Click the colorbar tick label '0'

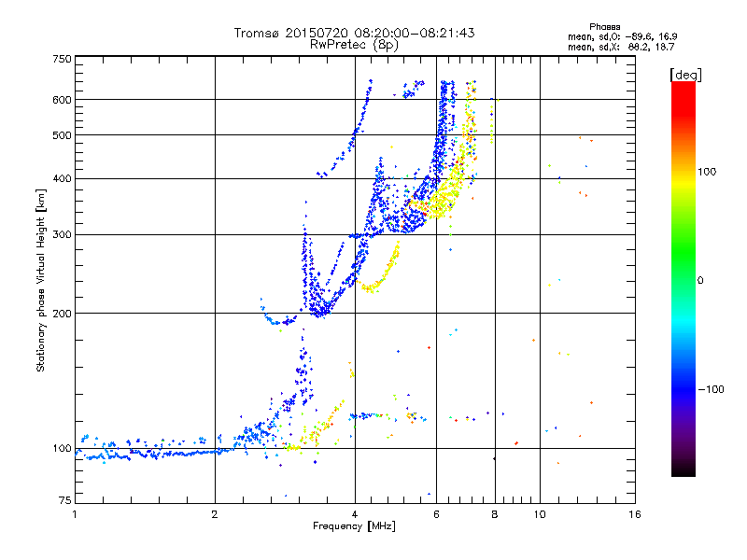pos(699,281)
